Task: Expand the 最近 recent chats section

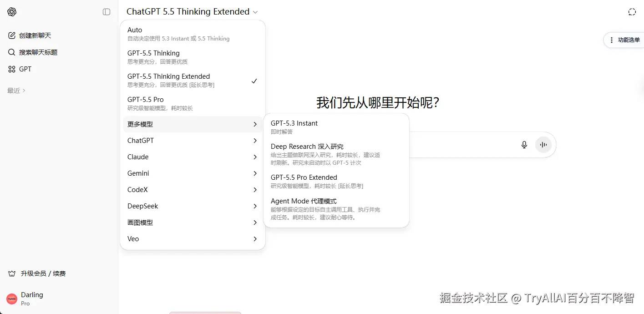Action: pyautogui.click(x=16, y=91)
